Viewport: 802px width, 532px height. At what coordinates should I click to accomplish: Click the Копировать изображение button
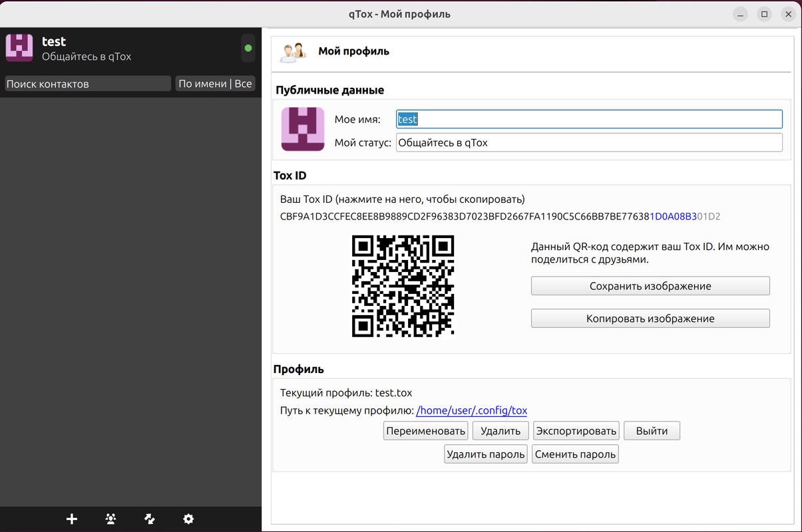(x=650, y=319)
